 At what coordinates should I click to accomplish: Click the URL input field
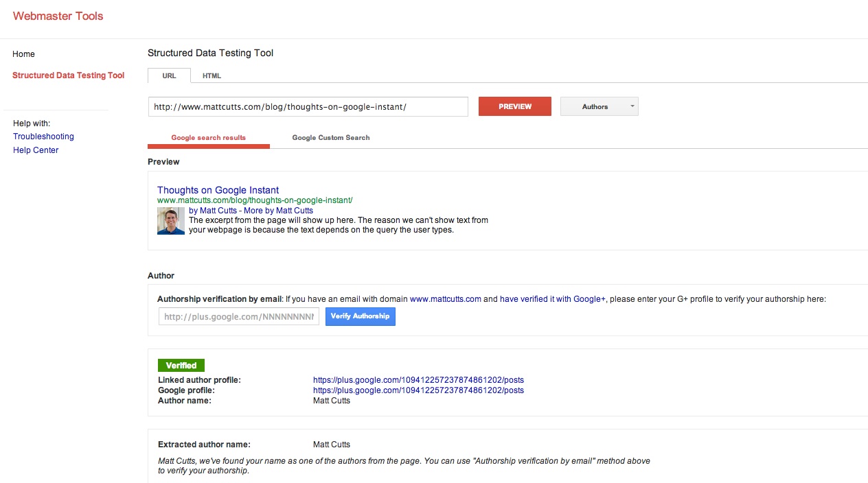tap(308, 107)
